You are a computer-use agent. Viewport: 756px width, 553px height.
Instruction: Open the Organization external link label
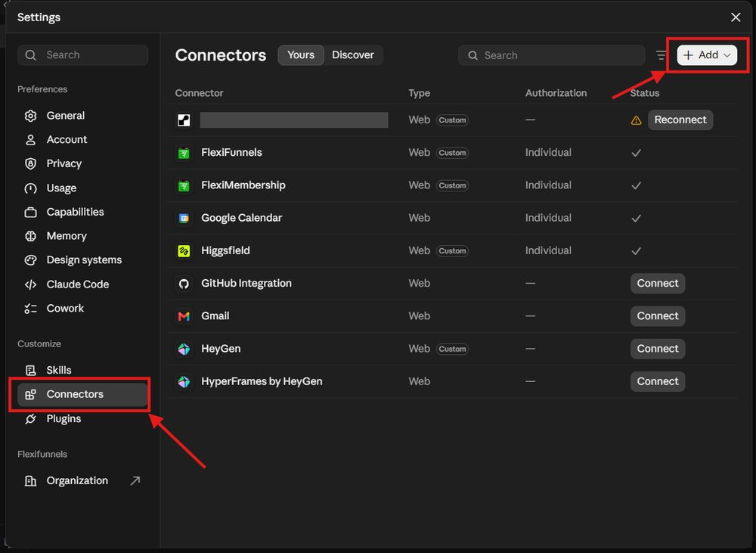tap(77, 480)
